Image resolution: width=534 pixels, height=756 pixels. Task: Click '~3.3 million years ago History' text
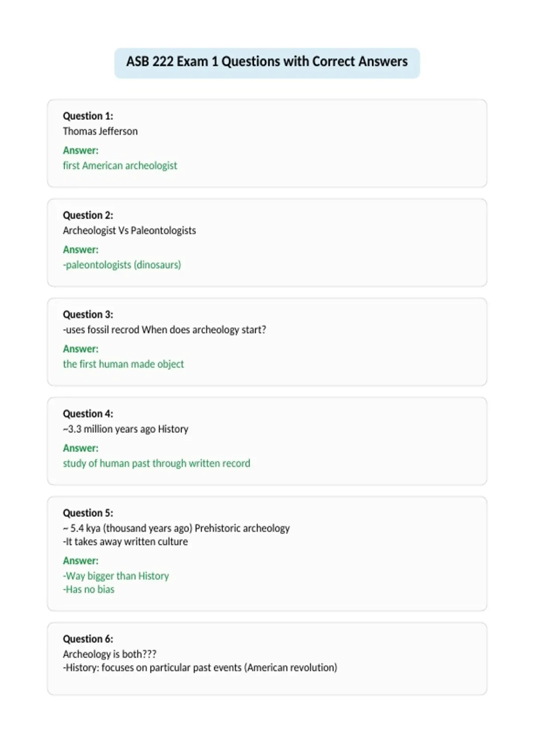pyautogui.click(x=125, y=429)
